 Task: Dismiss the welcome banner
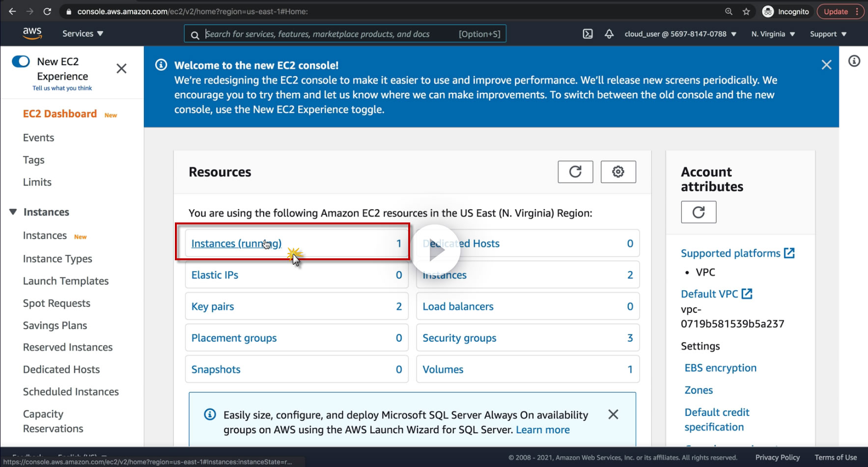pos(827,65)
